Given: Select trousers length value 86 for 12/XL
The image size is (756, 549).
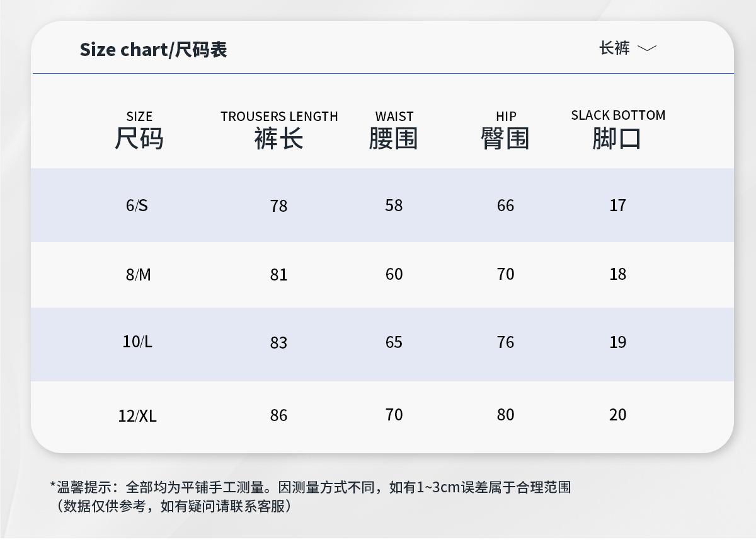Looking at the screenshot, I should [278, 415].
